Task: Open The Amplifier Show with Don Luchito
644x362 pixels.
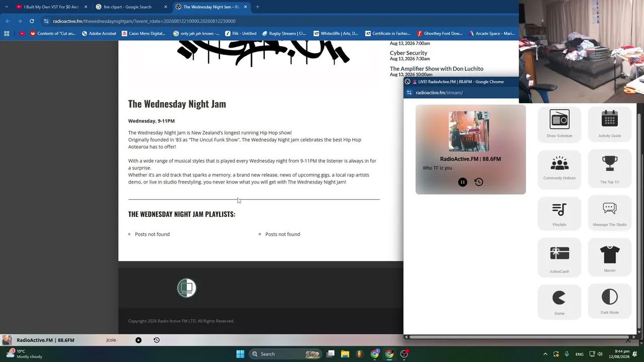Action: (436, 69)
